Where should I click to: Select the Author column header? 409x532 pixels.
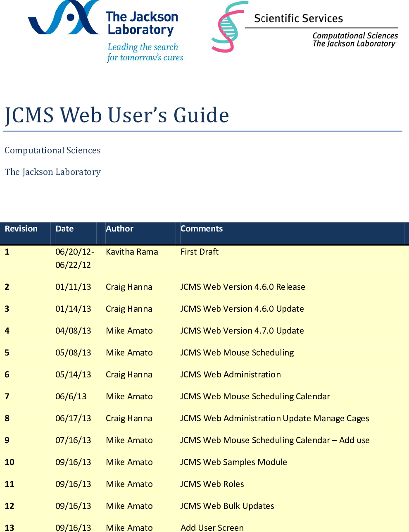[x=119, y=229]
